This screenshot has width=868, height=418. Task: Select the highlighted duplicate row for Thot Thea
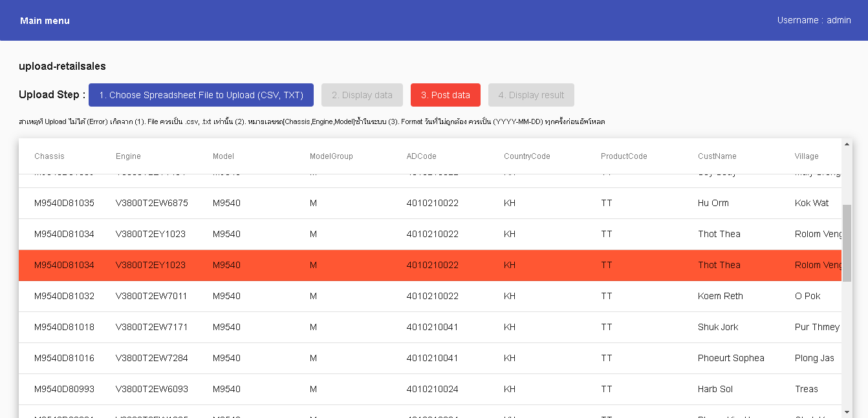tap(388, 265)
